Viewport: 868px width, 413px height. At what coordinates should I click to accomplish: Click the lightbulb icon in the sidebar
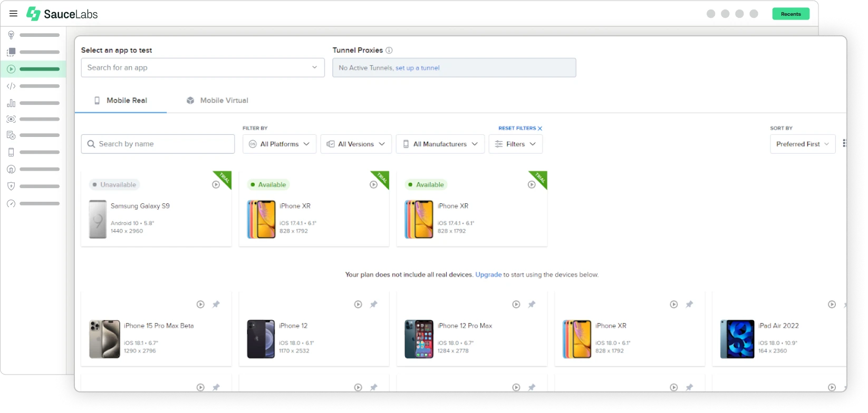click(11, 35)
